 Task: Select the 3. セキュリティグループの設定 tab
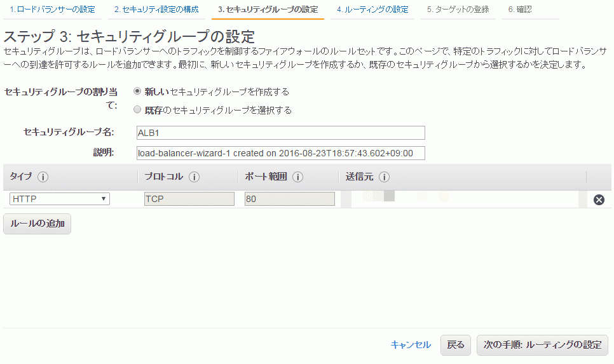[x=268, y=10]
